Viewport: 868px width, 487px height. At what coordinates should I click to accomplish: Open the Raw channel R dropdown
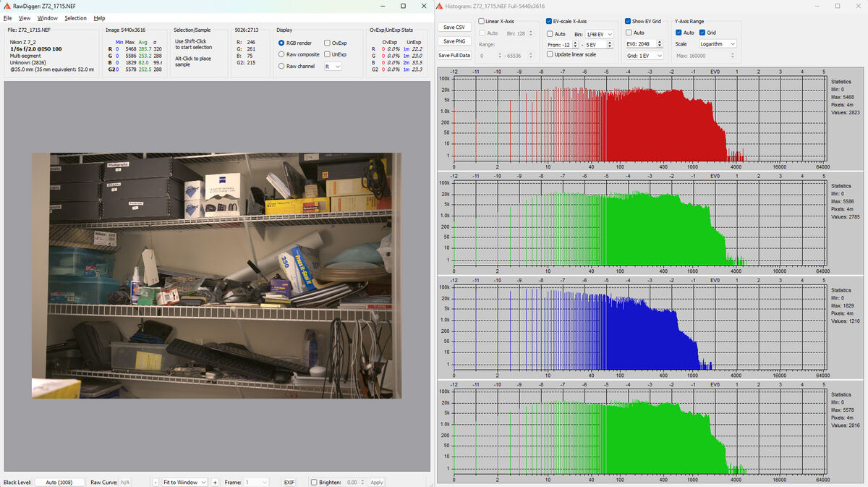pos(333,66)
